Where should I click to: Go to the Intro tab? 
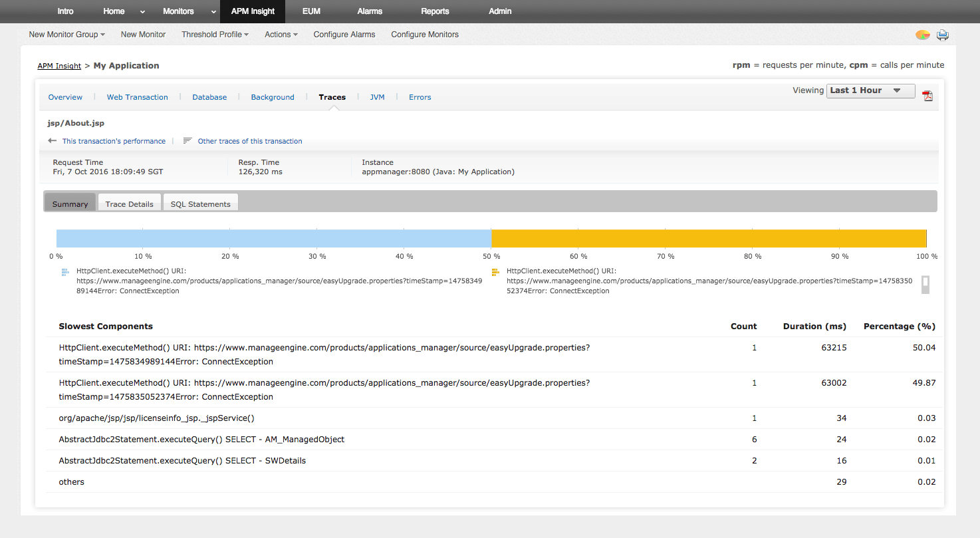(66, 11)
